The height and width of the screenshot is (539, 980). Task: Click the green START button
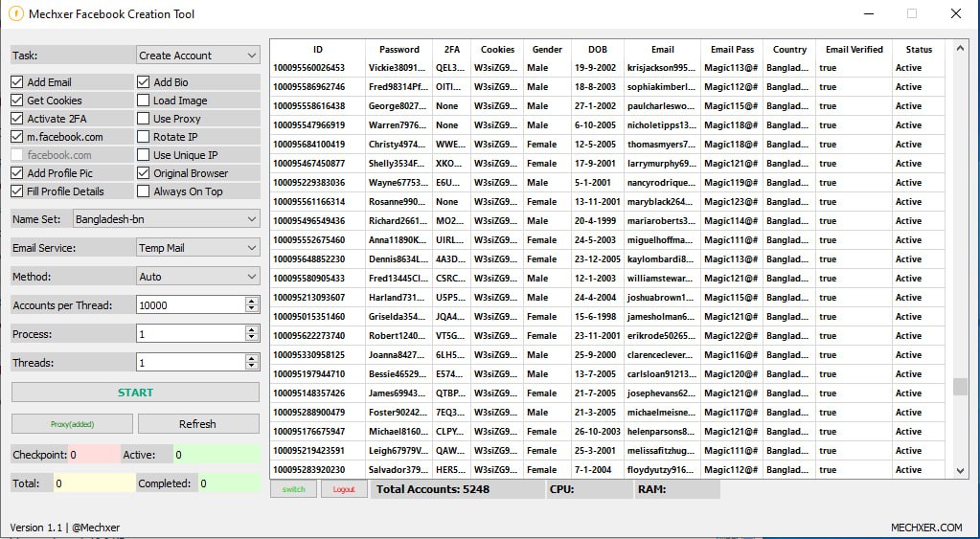coord(135,393)
